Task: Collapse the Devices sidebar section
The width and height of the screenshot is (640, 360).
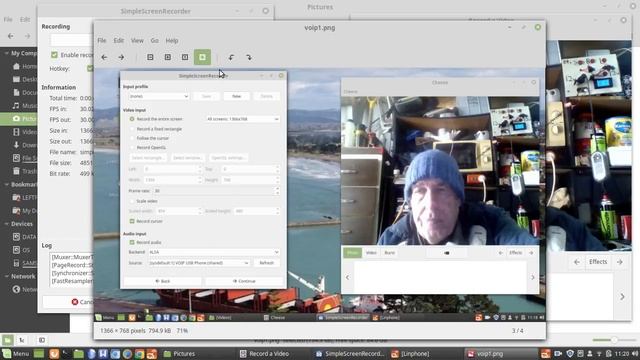Action: click(x=7, y=224)
